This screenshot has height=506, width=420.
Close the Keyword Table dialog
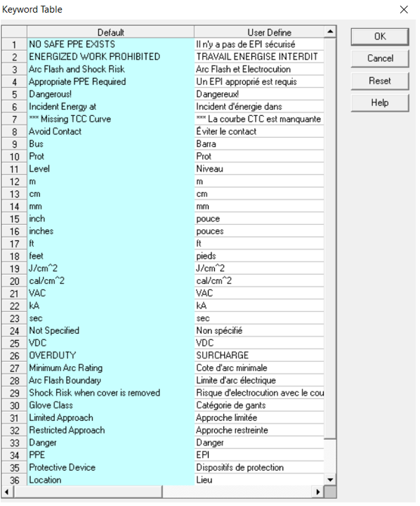tap(404, 10)
